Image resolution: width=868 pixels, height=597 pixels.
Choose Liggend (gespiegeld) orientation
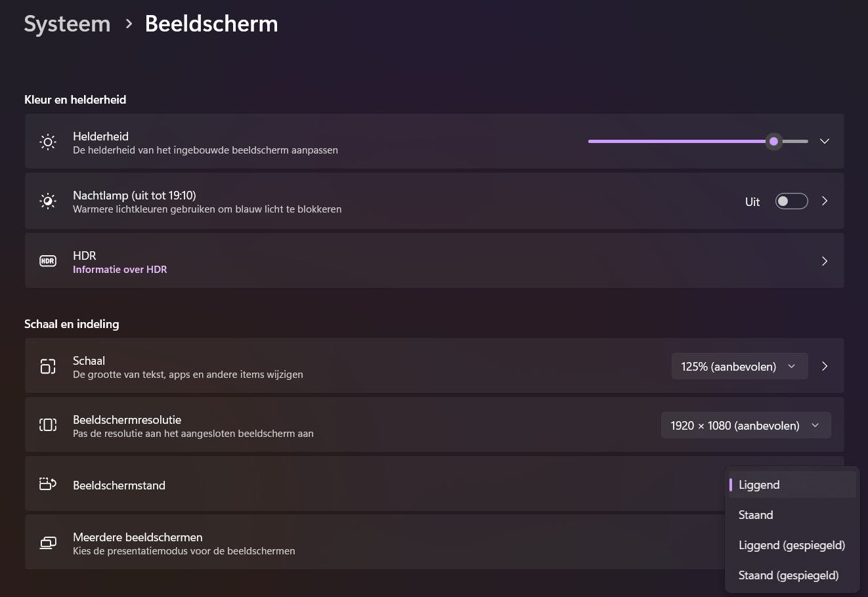(791, 545)
